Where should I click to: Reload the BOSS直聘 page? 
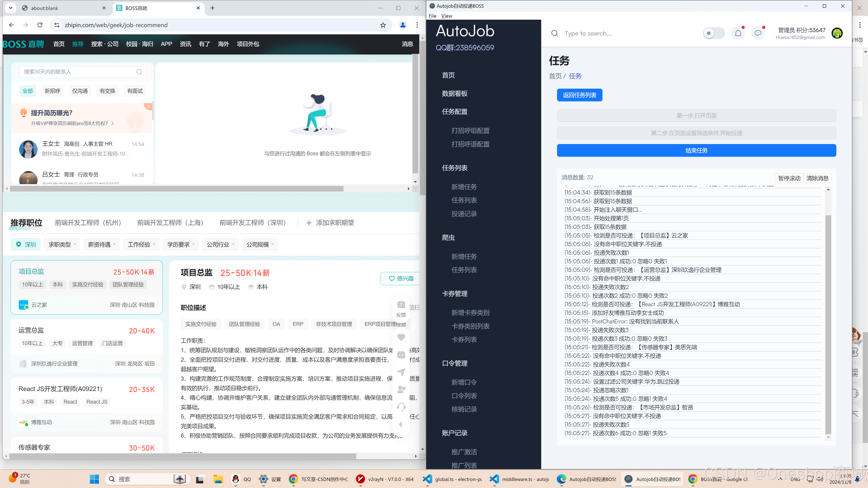point(40,25)
